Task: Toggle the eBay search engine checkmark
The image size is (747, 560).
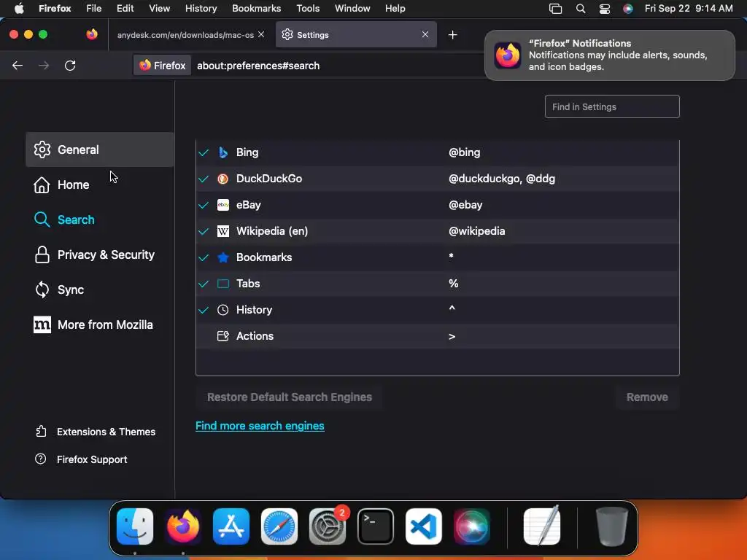Action: tap(204, 205)
